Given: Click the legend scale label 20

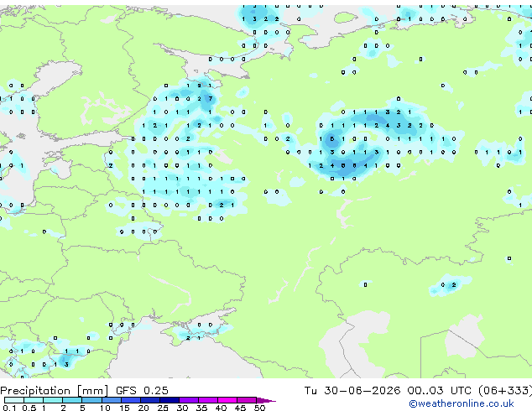Looking at the screenshot, I should (143, 408).
